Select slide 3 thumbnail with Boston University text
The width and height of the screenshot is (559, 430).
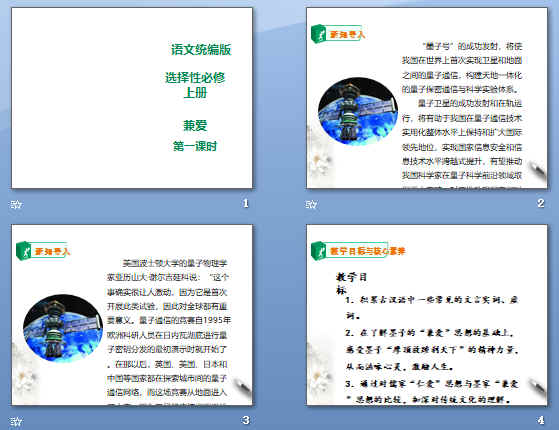[x=132, y=315]
